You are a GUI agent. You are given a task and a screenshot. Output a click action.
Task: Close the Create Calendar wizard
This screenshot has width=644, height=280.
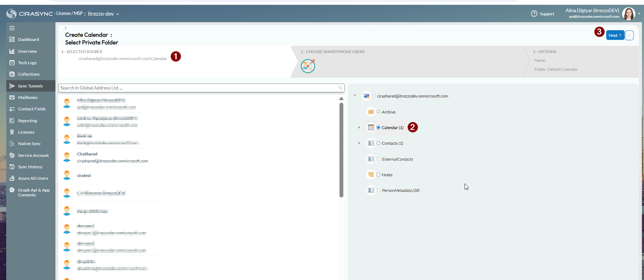click(x=629, y=35)
